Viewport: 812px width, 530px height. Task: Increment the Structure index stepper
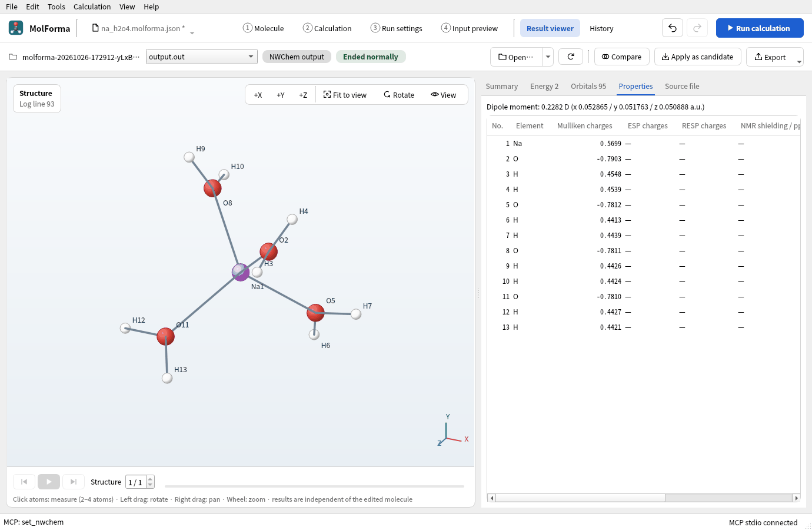click(x=150, y=479)
